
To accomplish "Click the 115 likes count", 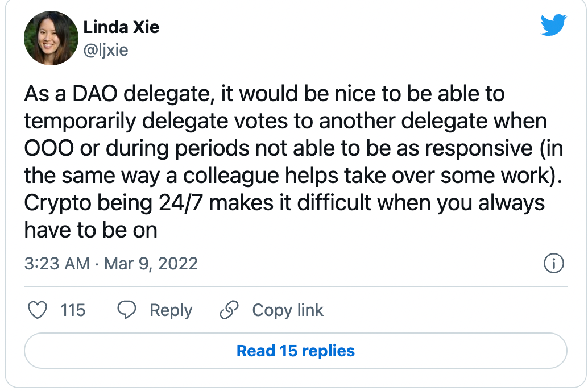I will pos(73,310).
